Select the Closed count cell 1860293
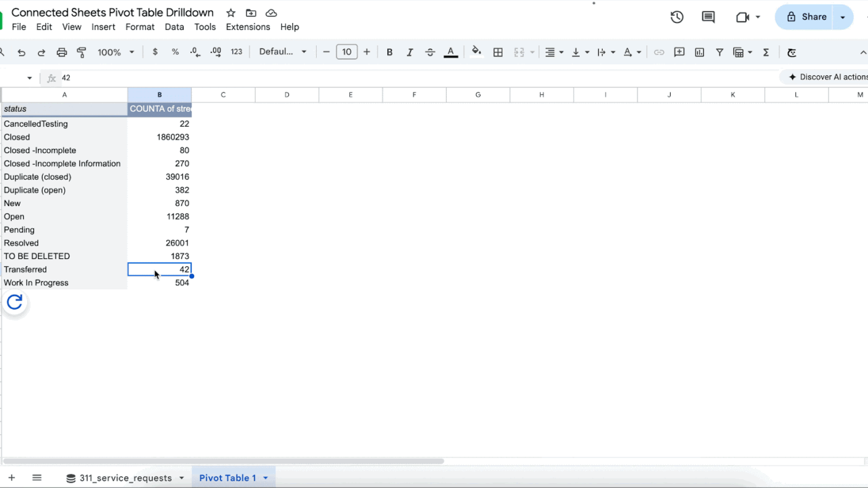Screen dimensions: 868x488 pos(160,137)
